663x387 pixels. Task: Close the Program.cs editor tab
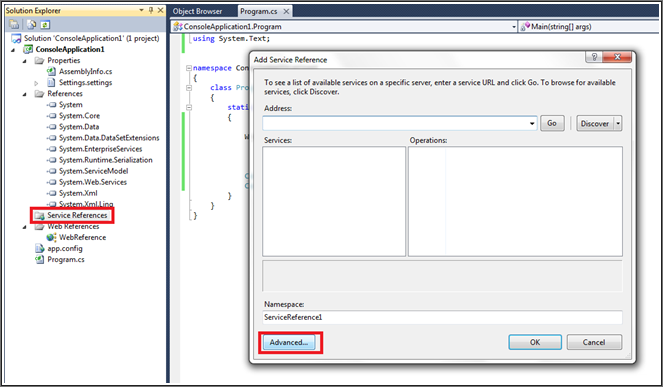click(286, 11)
